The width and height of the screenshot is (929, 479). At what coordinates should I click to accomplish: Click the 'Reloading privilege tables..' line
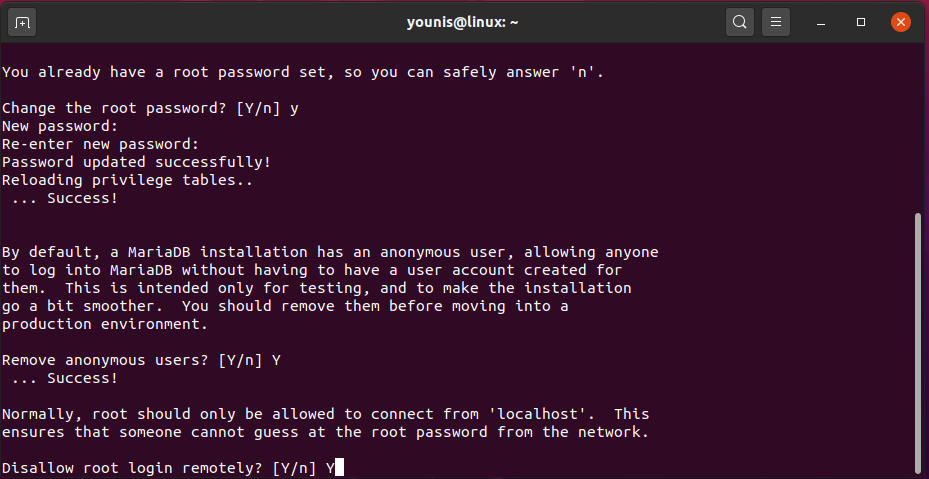[x=127, y=180]
